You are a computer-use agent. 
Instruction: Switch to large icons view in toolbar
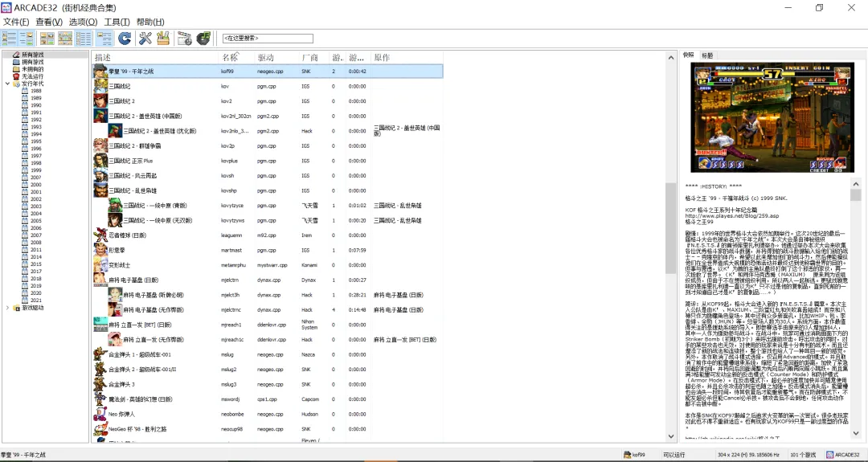[x=47, y=39]
